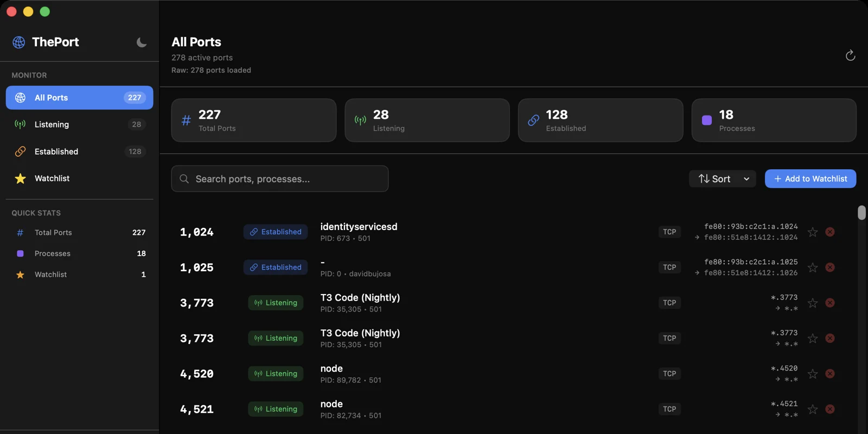This screenshot has height=434, width=868.
Task: Click the purple square in Processes card
Action: coord(707,120)
